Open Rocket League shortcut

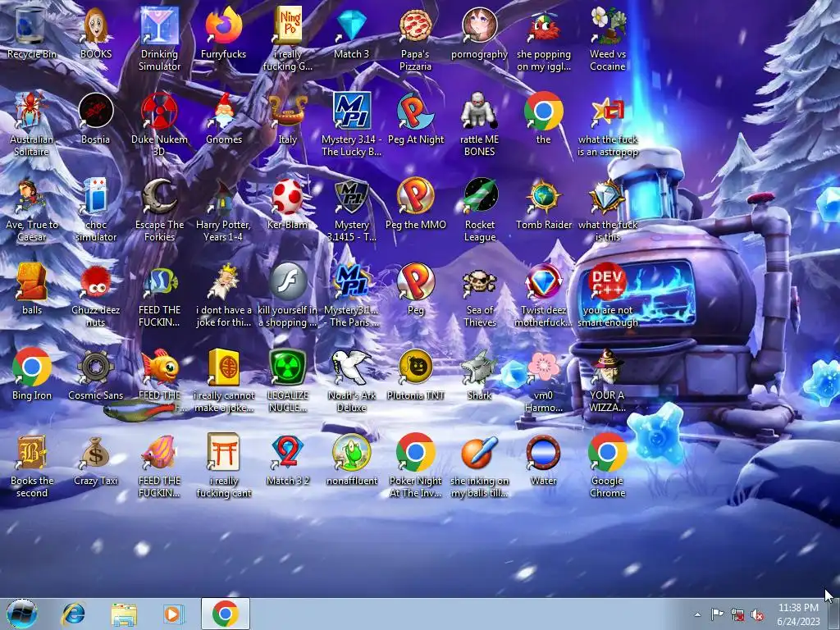click(x=479, y=209)
